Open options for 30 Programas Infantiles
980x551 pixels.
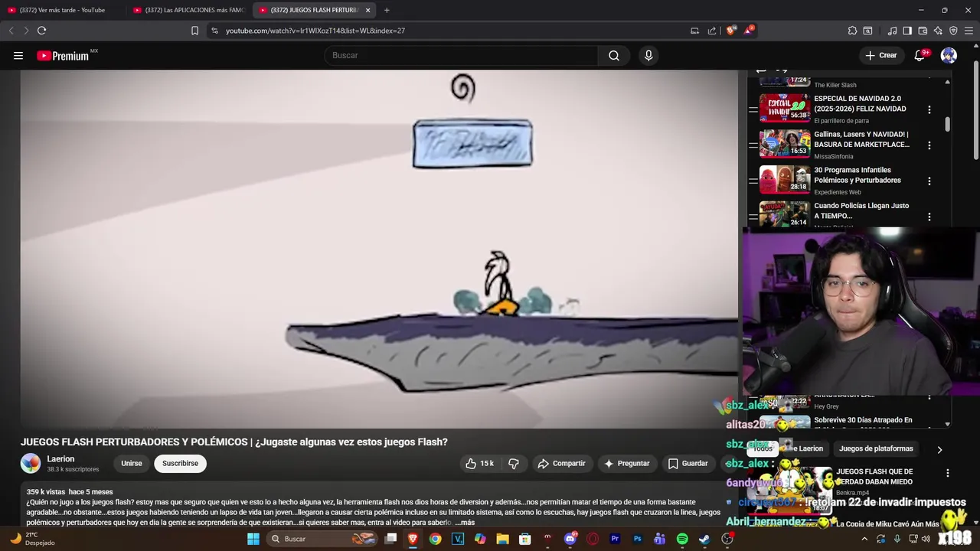[929, 181]
